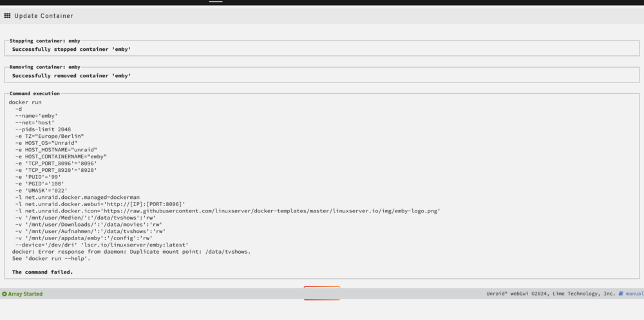The width and height of the screenshot is (644, 320).
Task: Click the Array Started play icon
Action: click(4, 294)
